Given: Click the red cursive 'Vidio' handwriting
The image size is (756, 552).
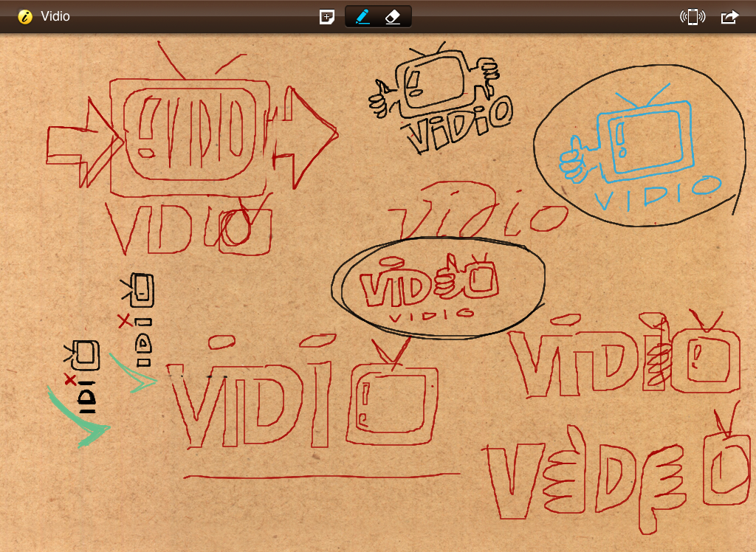Looking at the screenshot, I should click(476, 210).
